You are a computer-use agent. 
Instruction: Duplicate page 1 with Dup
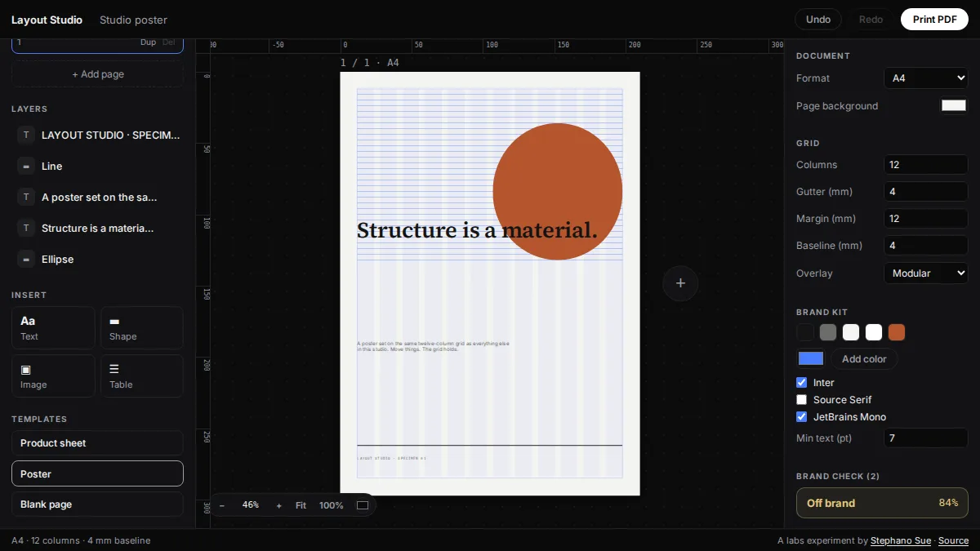148,42
